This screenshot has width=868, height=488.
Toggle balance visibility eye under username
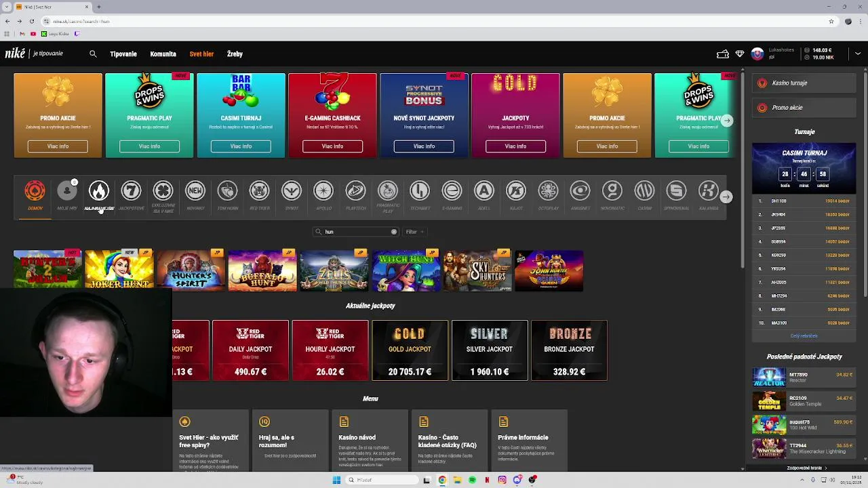coord(772,58)
